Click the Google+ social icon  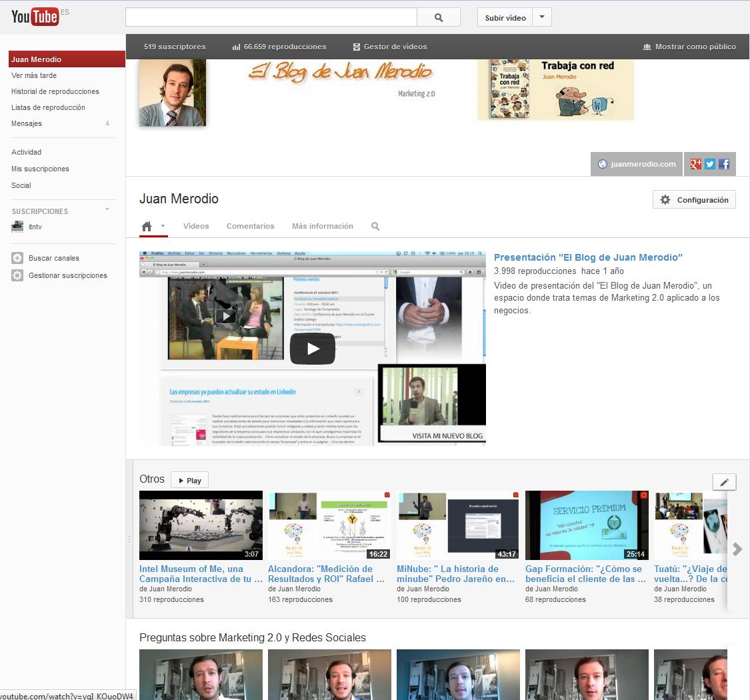pyautogui.click(x=695, y=164)
